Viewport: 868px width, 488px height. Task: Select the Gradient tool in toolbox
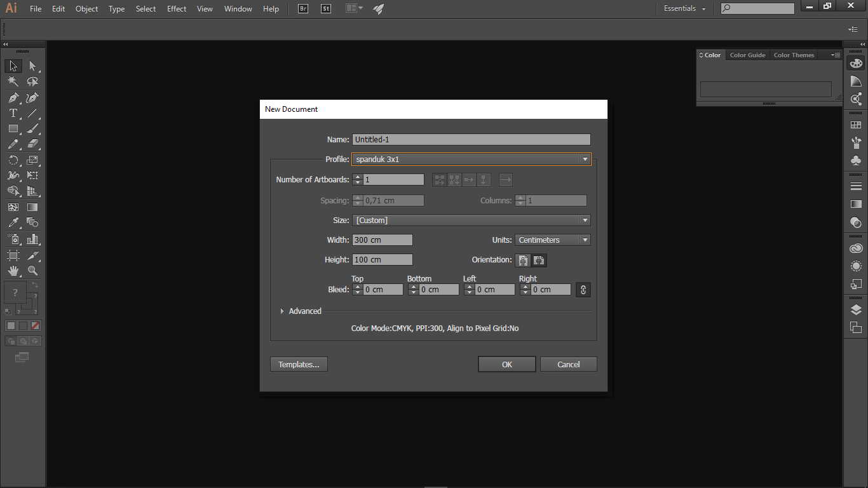click(32, 207)
